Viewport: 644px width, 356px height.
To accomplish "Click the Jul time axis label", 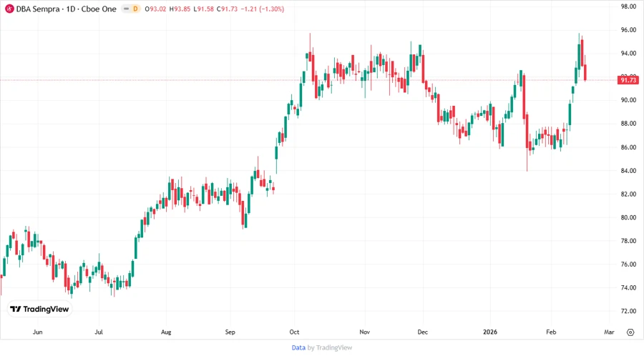I will [99, 332].
